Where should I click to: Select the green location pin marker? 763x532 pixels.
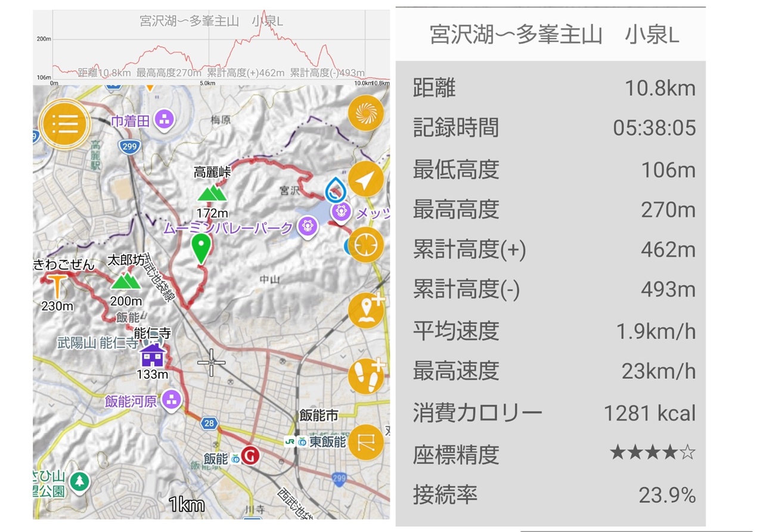(202, 248)
